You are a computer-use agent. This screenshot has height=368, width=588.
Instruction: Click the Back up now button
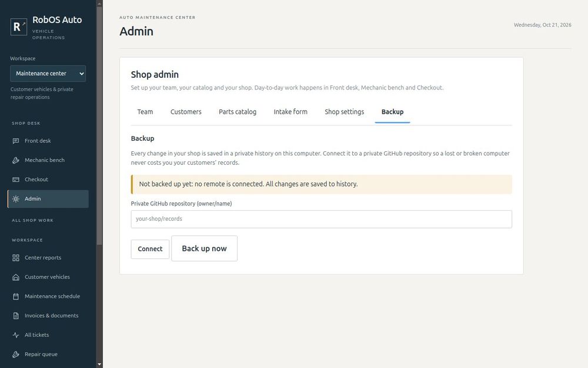tap(205, 248)
